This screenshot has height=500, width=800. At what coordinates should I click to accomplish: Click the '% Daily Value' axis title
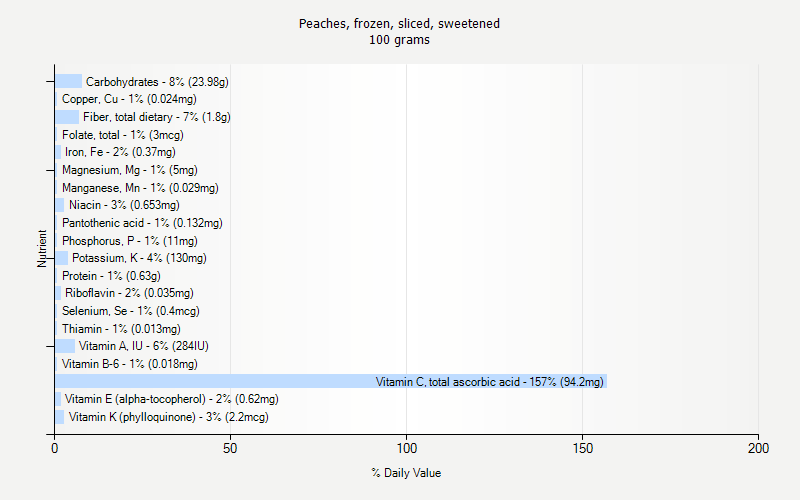406,473
